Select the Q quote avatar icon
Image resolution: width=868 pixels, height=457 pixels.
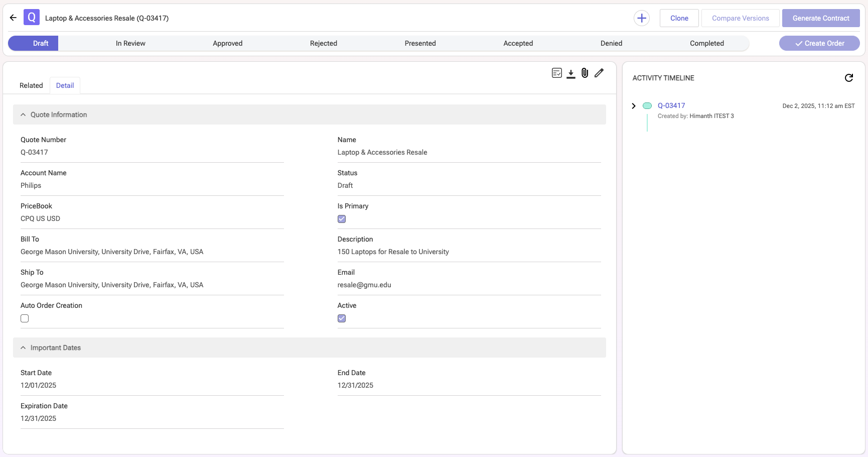(31, 17)
